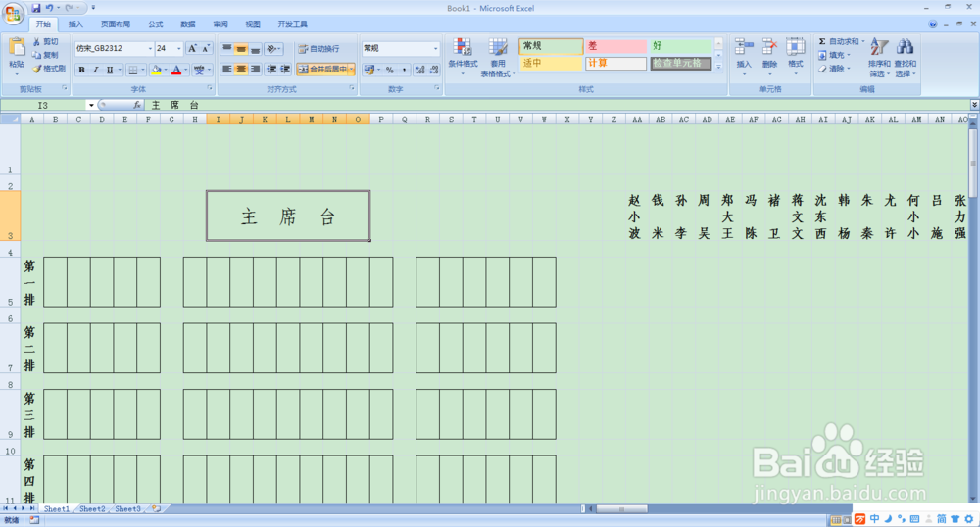Switch to the 开发工具 tab

[x=292, y=24]
